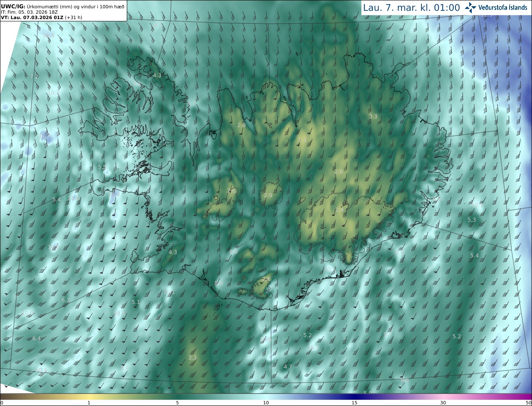Click the (+31 h) forecast offset text
Image resolution: width=532 pixels, height=406 pixels.
pos(74,18)
